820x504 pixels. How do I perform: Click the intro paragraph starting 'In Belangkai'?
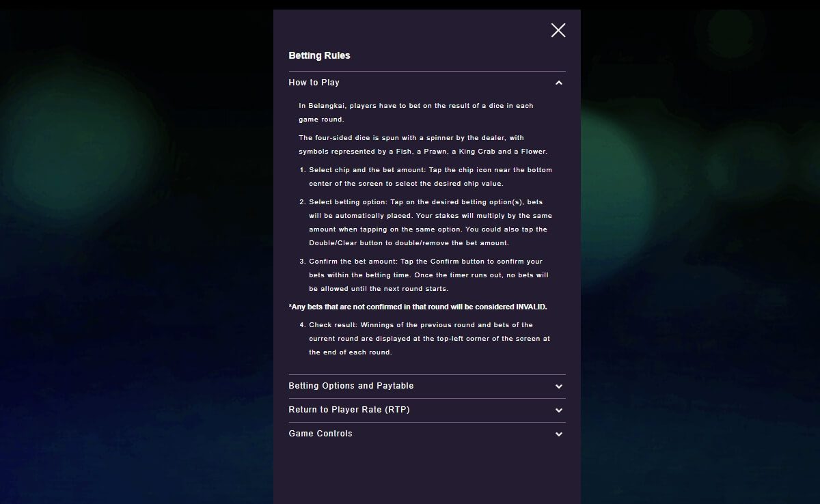pyautogui.click(x=415, y=113)
